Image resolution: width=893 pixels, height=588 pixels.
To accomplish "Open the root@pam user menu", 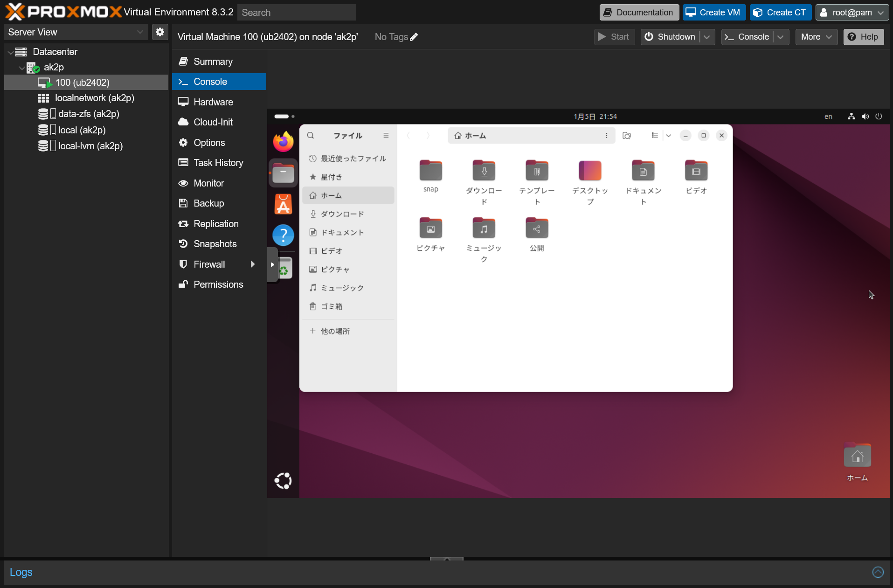I will click(x=851, y=12).
